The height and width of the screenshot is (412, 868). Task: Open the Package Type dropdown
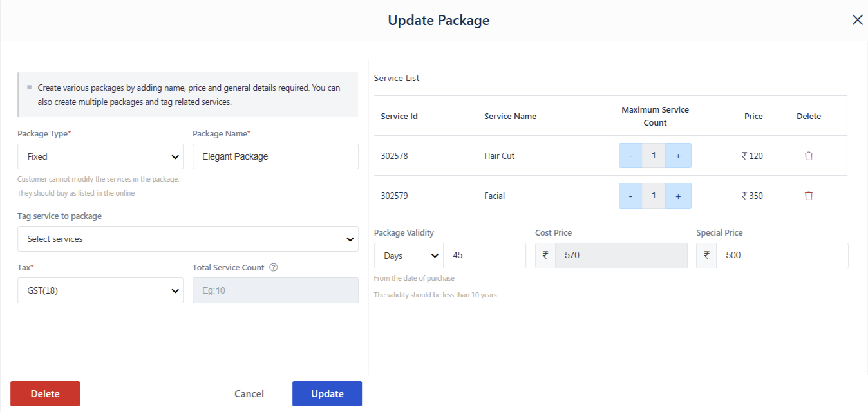[100, 156]
